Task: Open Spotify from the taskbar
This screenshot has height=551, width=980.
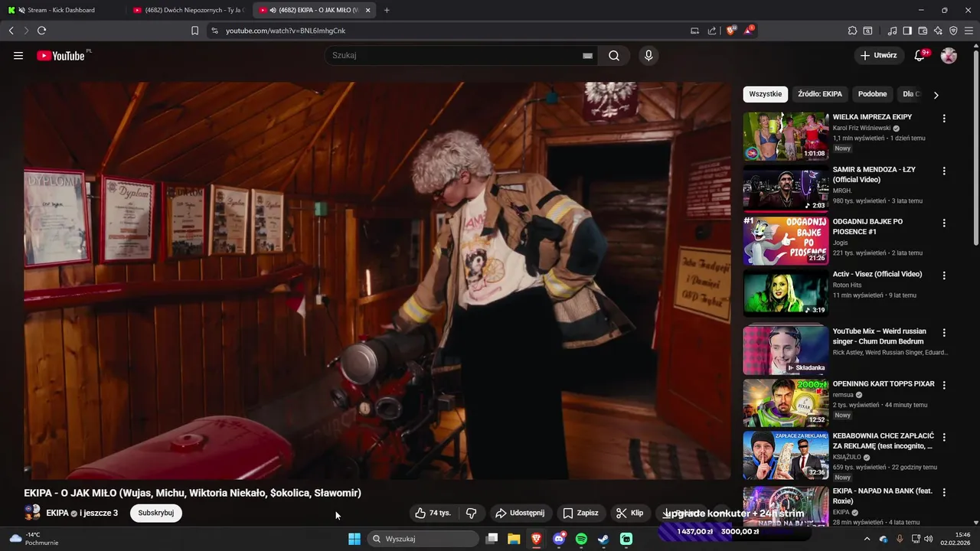Action: pyautogui.click(x=581, y=539)
